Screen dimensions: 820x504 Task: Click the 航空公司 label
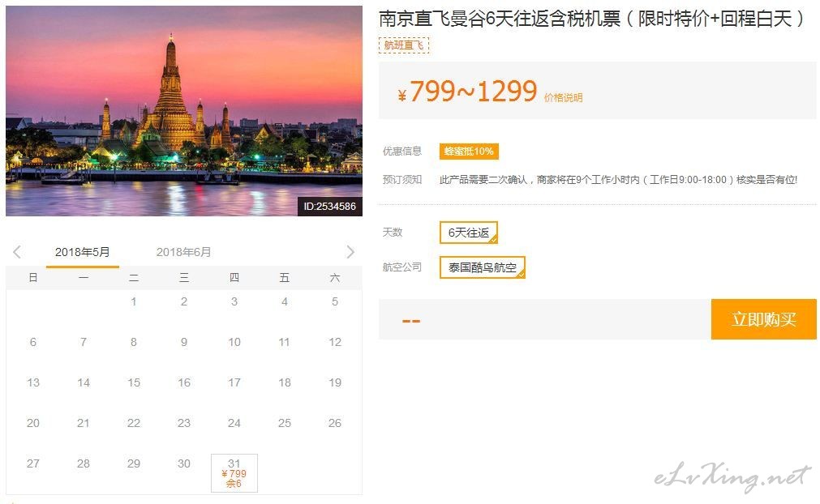[402, 267]
